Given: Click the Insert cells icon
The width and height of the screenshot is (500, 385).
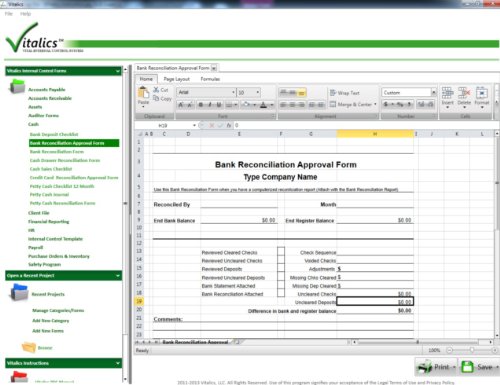Looking at the screenshot, I should coord(447,93).
